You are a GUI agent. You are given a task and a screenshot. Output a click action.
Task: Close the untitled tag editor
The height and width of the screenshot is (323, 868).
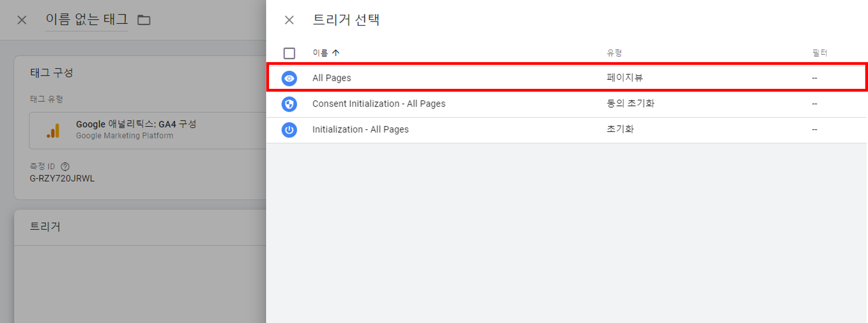[x=22, y=20]
